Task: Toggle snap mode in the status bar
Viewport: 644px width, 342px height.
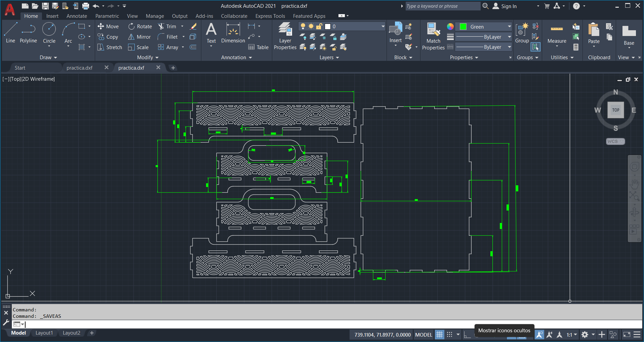Action: click(x=449, y=334)
